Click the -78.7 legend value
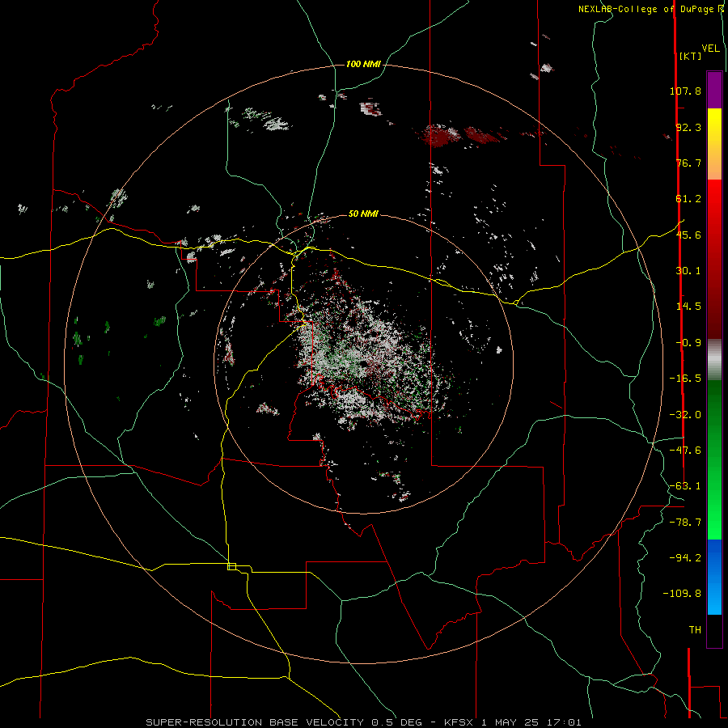Image resolution: width=728 pixels, height=728 pixels. coord(685,523)
